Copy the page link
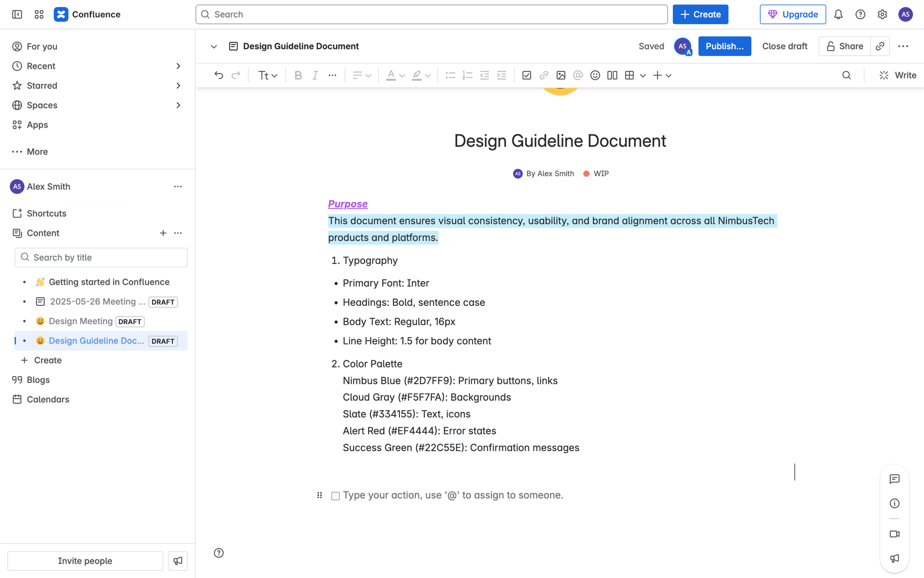This screenshot has width=924, height=578. 880,46
